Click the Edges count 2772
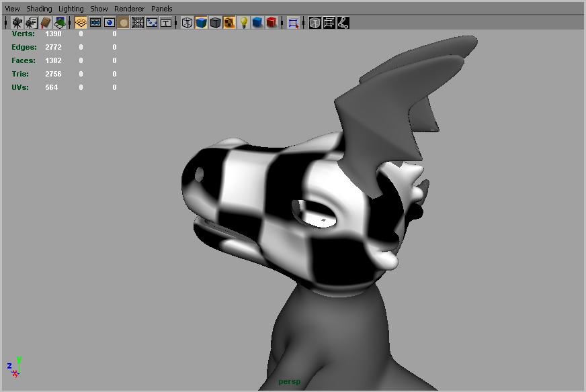The width and height of the screenshot is (586, 392). (53, 47)
